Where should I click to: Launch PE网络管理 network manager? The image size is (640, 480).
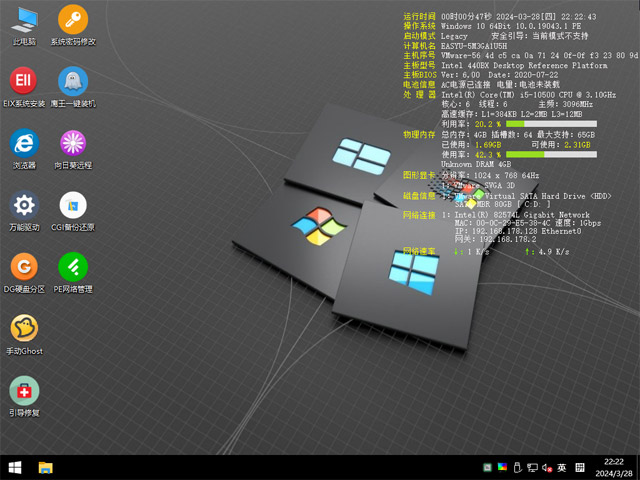click(73, 273)
